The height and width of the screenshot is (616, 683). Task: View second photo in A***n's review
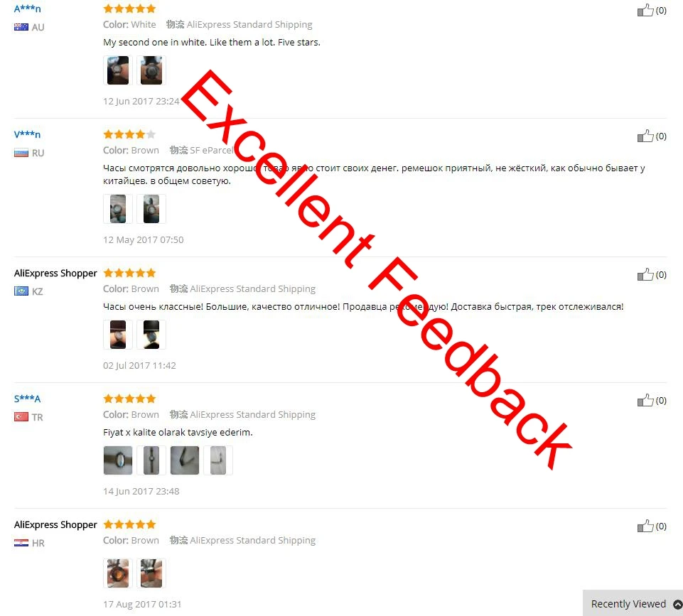click(151, 70)
